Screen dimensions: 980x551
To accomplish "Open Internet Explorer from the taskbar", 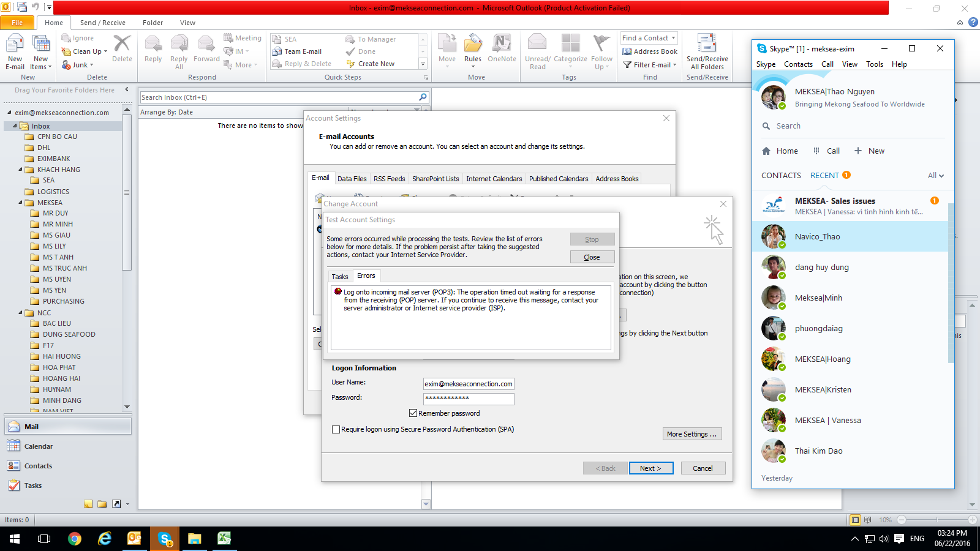I will [x=105, y=539].
